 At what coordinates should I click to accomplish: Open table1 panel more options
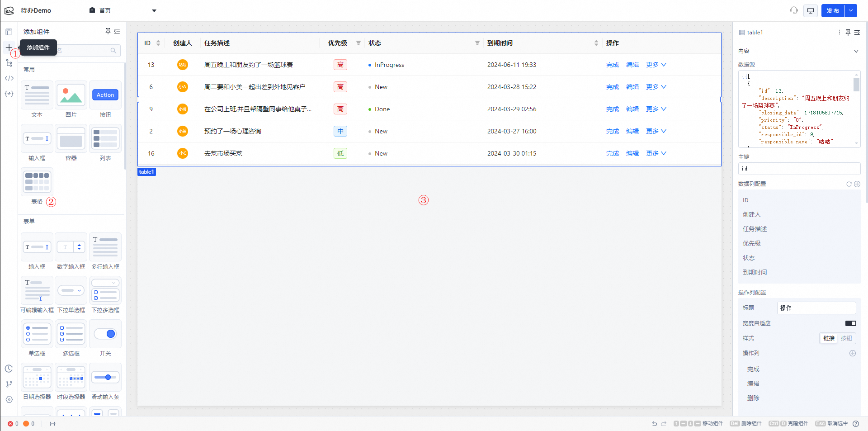coord(840,32)
